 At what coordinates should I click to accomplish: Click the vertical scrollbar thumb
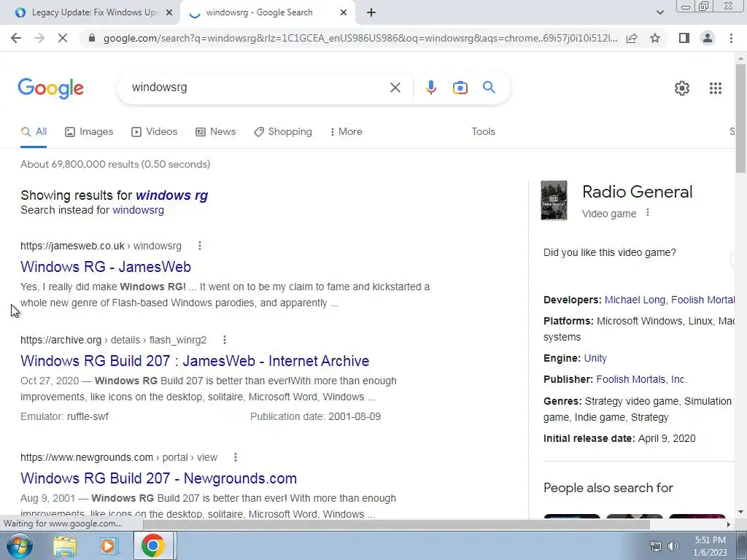[x=741, y=118]
